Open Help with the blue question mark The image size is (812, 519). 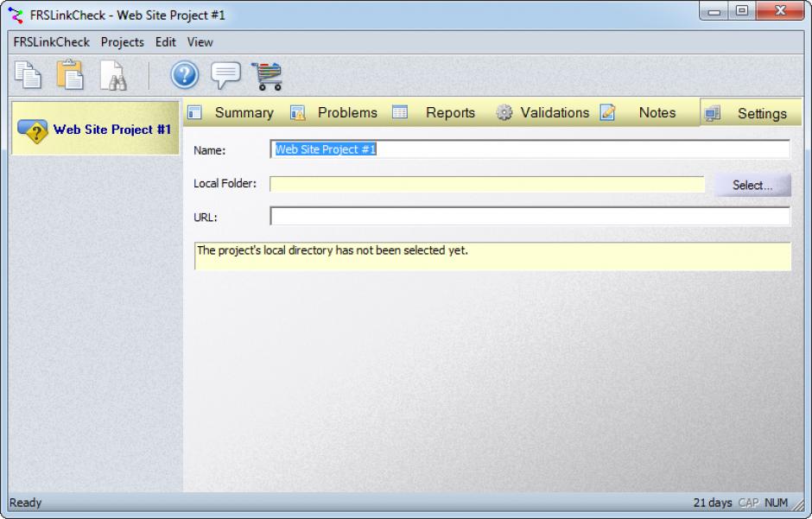pos(184,75)
